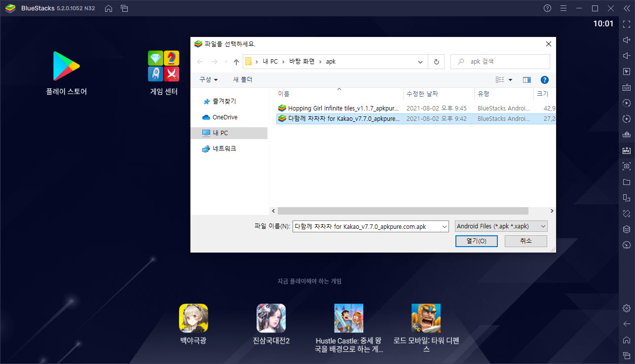Click home icon in BlueStacks title bar

tap(109, 8)
